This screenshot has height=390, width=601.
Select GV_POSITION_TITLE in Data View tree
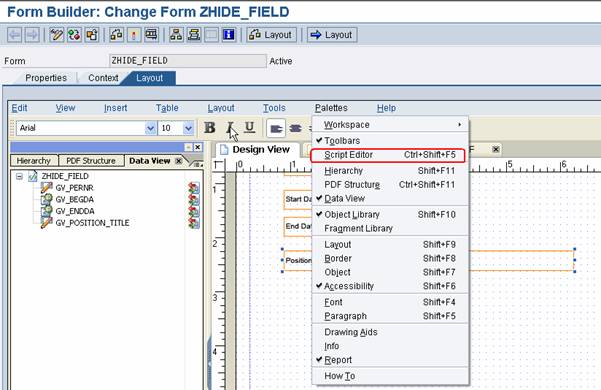(x=92, y=223)
